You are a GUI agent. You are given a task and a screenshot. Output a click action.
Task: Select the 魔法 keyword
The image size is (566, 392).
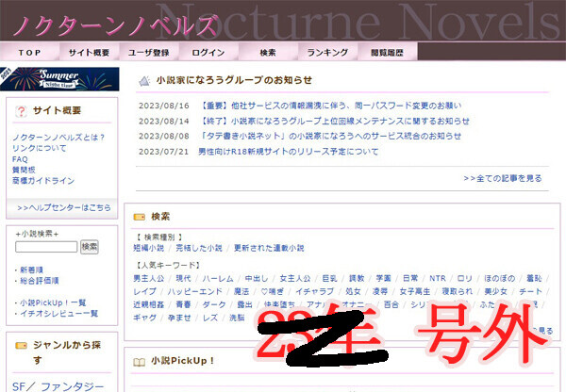[241, 291]
